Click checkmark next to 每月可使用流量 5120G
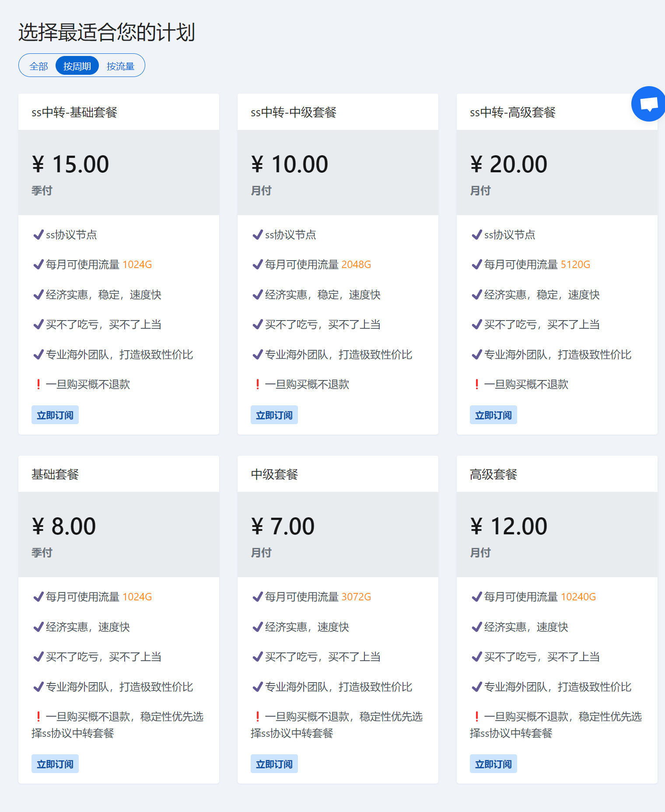665x812 pixels. coord(477,265)
